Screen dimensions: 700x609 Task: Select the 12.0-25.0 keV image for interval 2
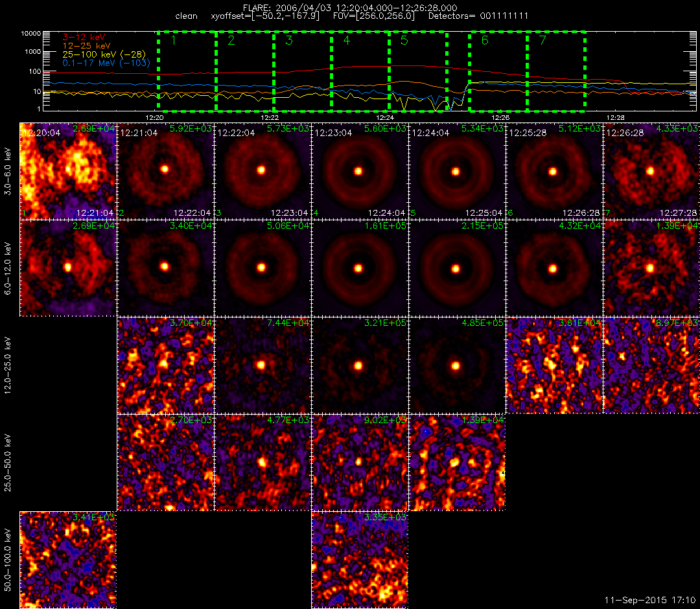click(165, 365)
